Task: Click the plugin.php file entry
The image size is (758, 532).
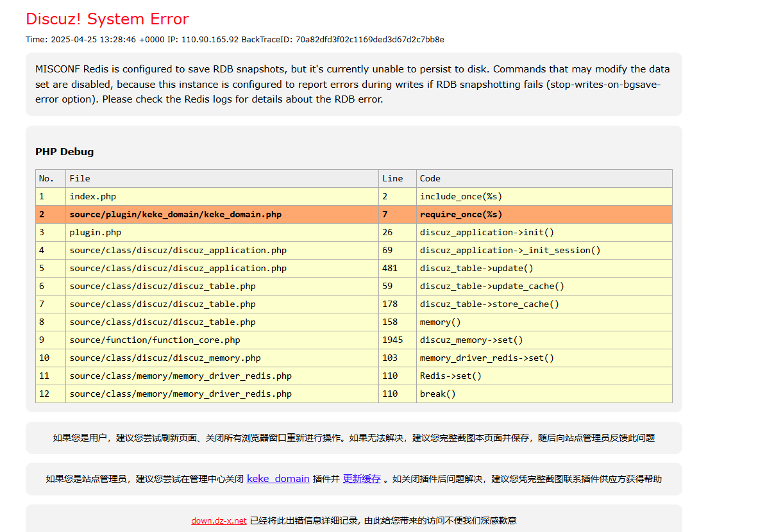Action: 96,233
